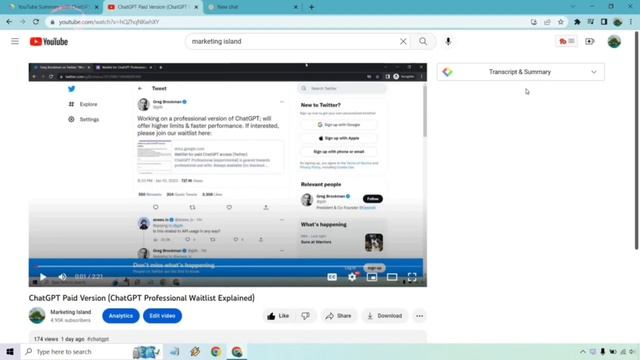Share the video

tap(338, 316)
